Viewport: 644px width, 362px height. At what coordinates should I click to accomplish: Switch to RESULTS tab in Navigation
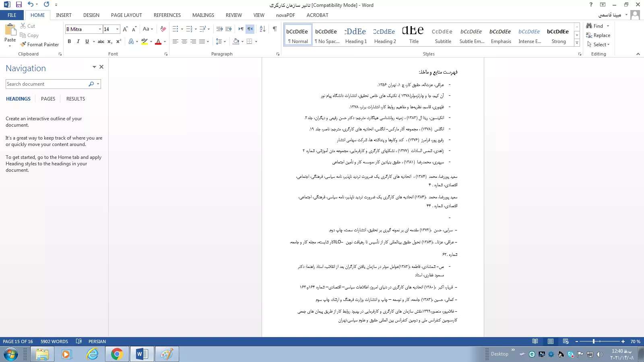(x=76, y=99)
